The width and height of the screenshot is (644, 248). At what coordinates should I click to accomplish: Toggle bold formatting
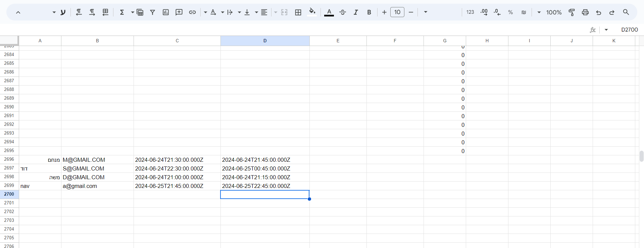[x=369, y=12]
